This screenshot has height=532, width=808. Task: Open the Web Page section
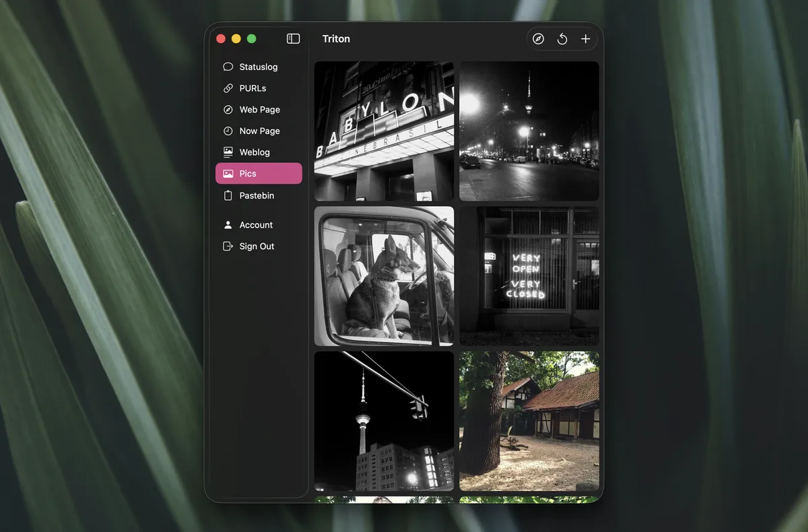tap(259, 109)
